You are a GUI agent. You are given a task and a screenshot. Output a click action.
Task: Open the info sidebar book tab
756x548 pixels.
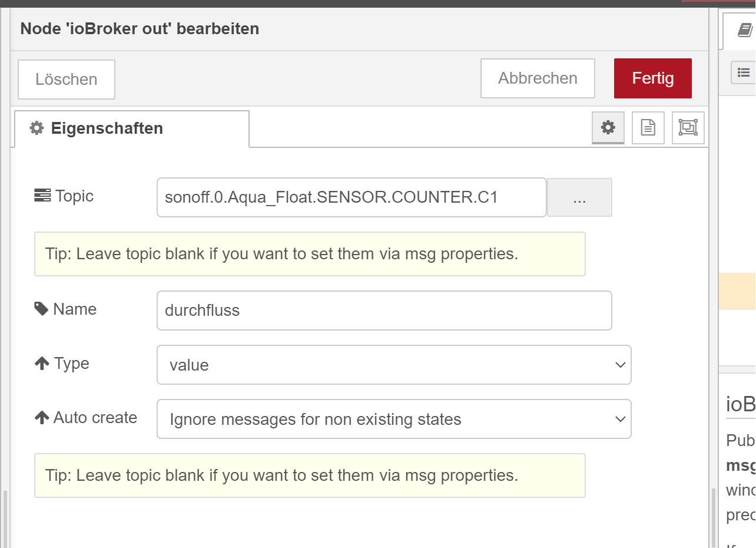[x=744, y=31]
